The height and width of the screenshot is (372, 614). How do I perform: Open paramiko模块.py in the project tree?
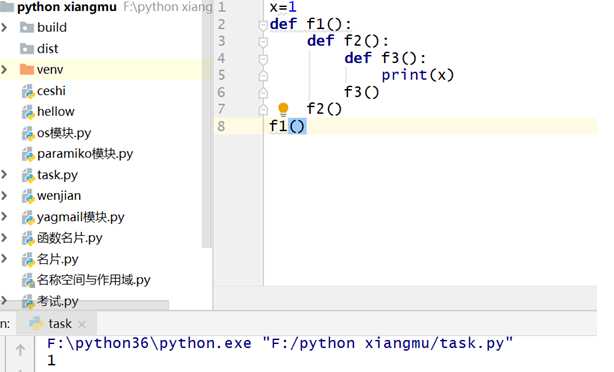pyautogui.click(x=85, y=154)
